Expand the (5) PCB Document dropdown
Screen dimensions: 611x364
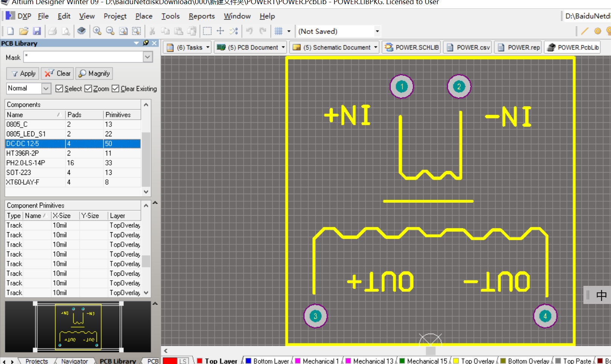tap(283, 47)
